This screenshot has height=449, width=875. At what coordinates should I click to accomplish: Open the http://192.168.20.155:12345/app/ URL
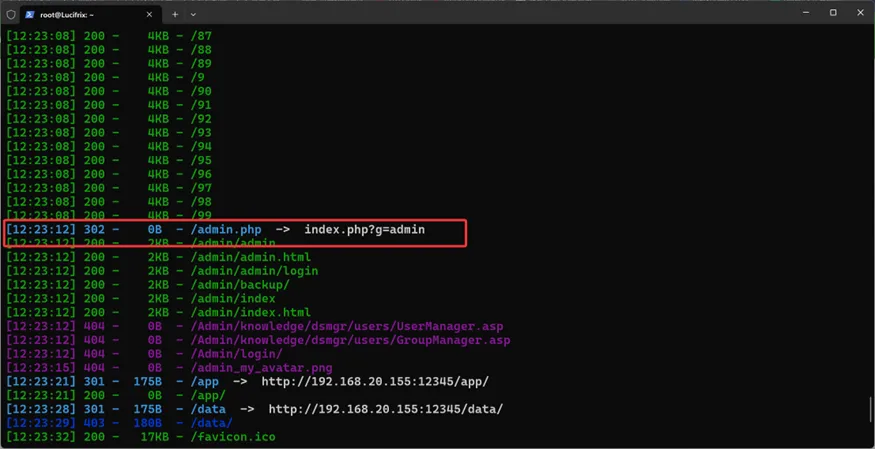(x=375, y=382)
